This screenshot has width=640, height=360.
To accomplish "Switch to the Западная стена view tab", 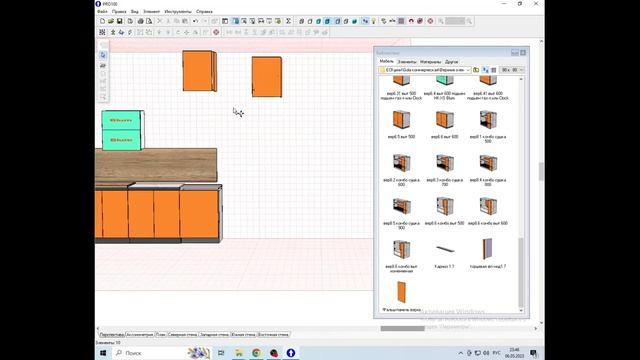I will pyautogui.click(x=214, y=334).
